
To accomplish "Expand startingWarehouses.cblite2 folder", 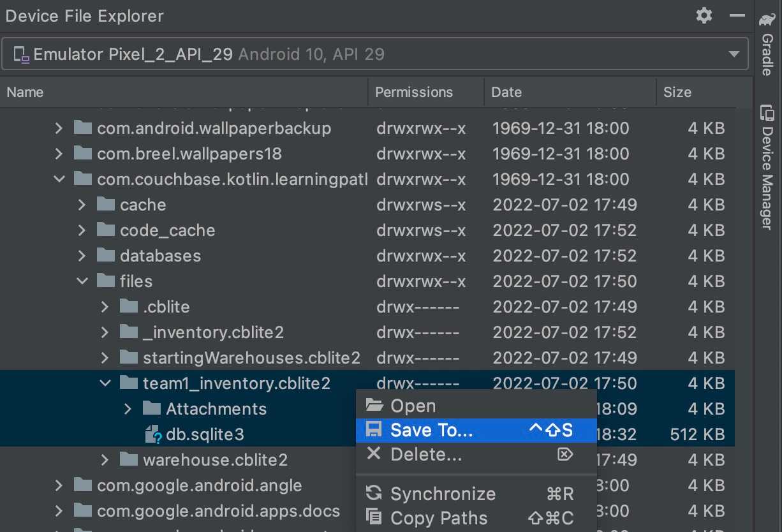I will (x=105, y=358).
